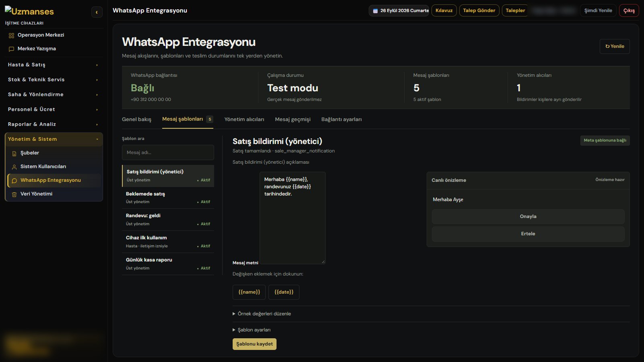Save with Şablonu kaydet button
The height and width of the screenshot is (362, 644).
pos(254,344)
